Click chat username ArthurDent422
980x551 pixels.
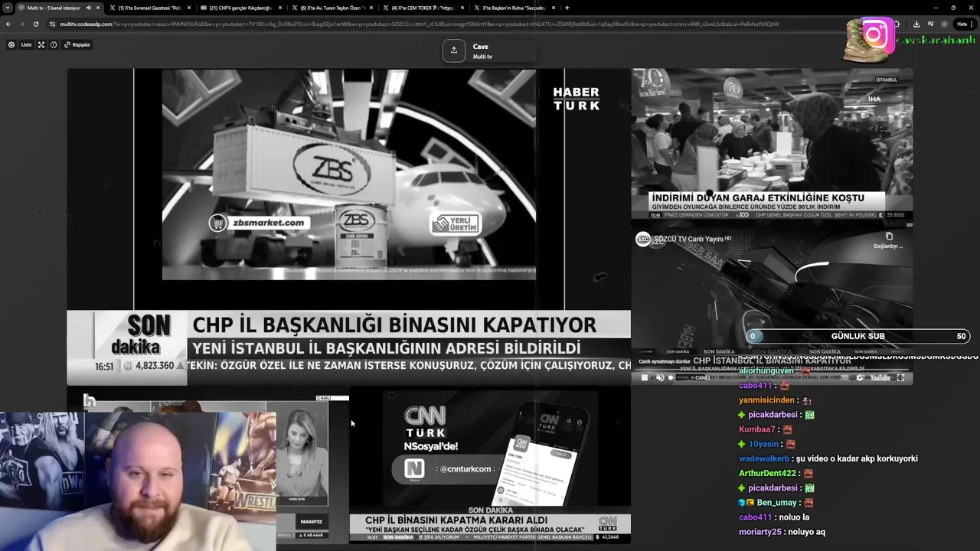[767, 473]
